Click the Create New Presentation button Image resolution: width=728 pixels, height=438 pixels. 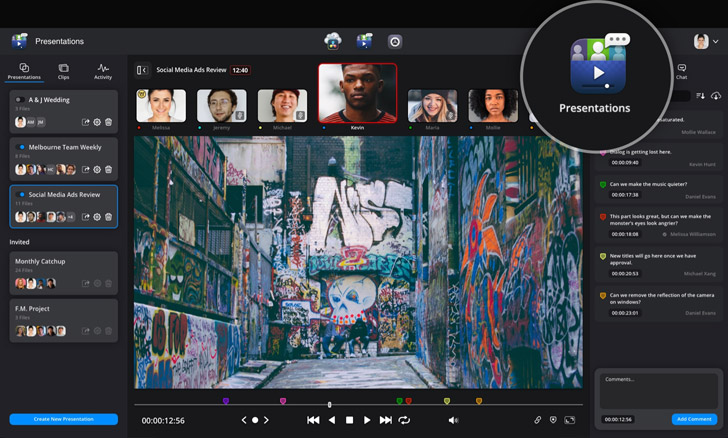63,419
